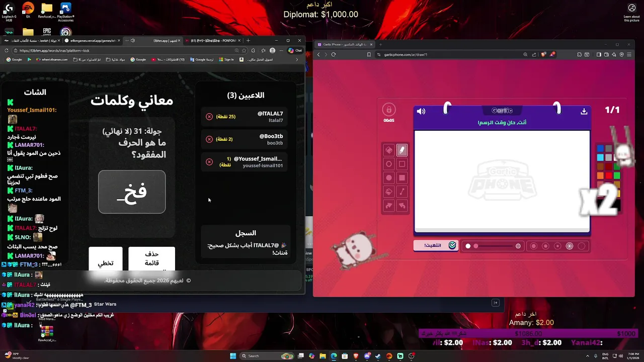This screenshot has height=362, width=644.
Task: Expand the bookmarks bar overflow chevron
Action: (x=297, y=59)
